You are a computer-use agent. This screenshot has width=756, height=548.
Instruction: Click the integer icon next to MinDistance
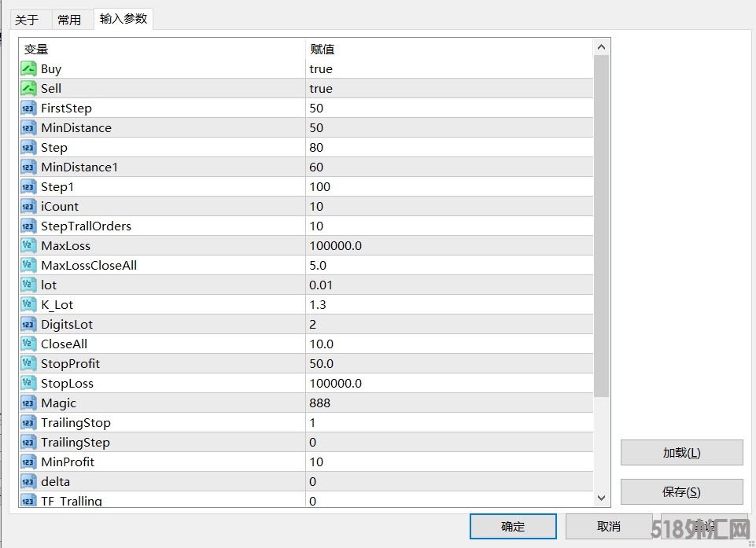(x=28, y=127)
